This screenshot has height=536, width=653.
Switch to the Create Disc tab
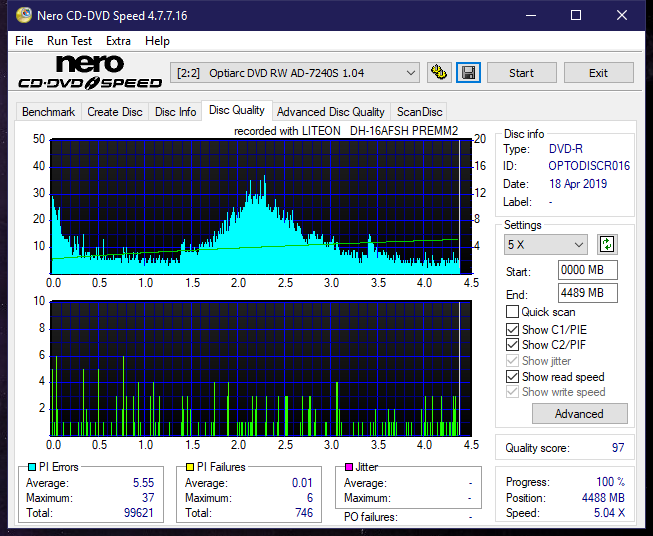(115, 112)
